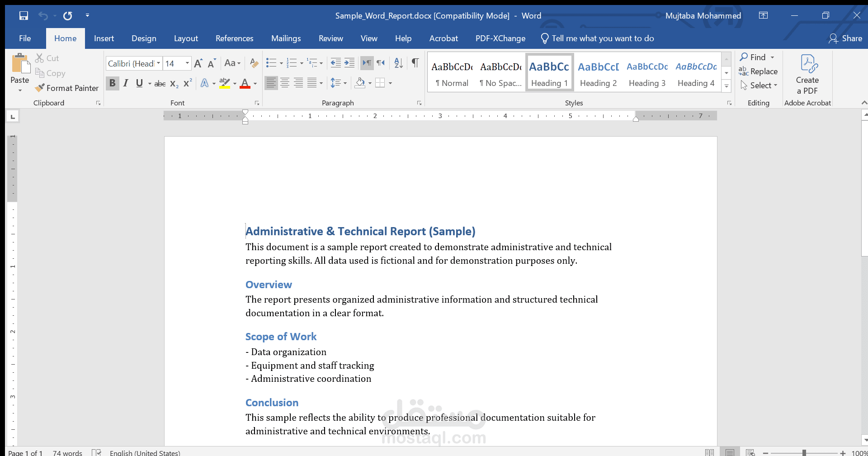Enable justified paragraph alignment
868x456 pixels.
[311, 83]
